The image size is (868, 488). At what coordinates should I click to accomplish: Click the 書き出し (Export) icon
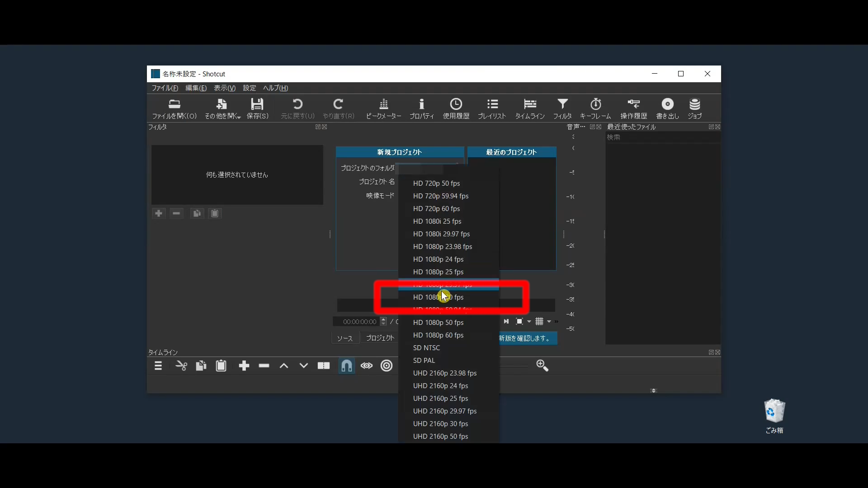667,108
